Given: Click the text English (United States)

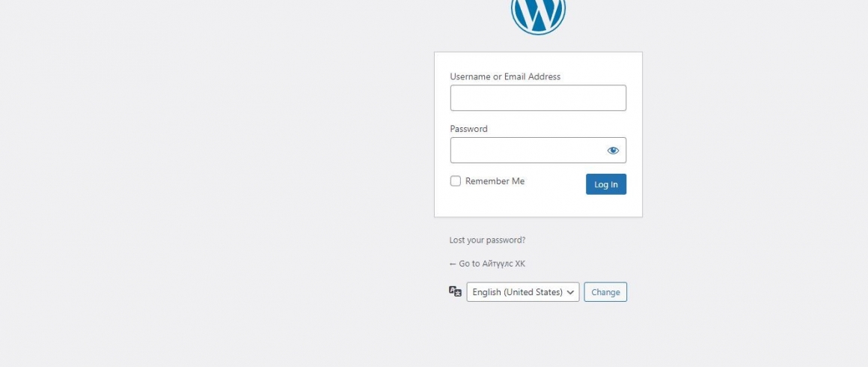Looking at the screenshot, I should (518, 292).
